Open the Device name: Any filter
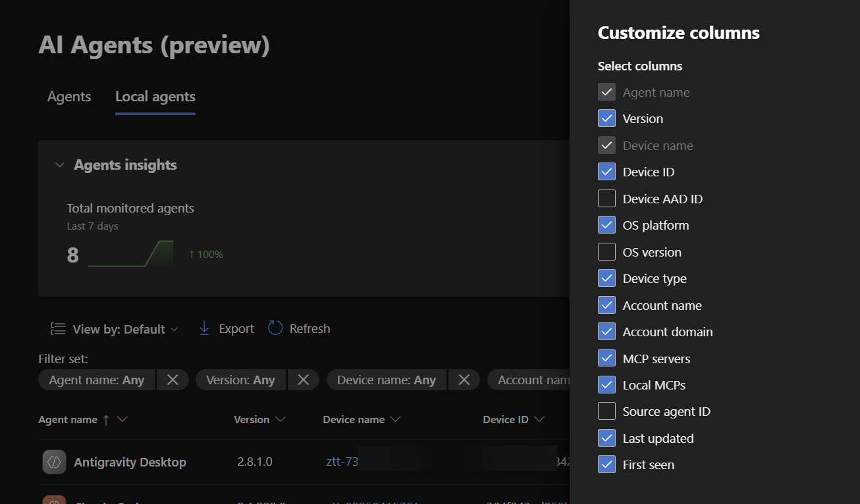 pos(387,380)
